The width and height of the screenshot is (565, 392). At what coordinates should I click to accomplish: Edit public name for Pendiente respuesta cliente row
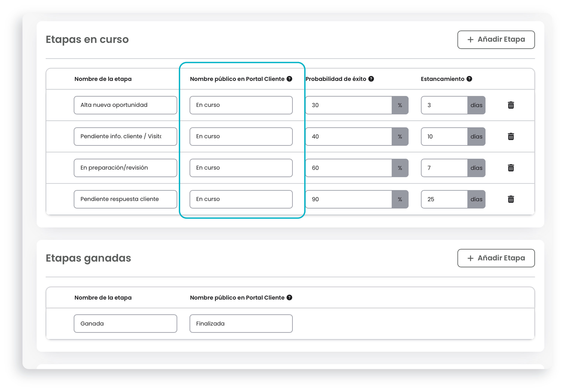[241, 199]
